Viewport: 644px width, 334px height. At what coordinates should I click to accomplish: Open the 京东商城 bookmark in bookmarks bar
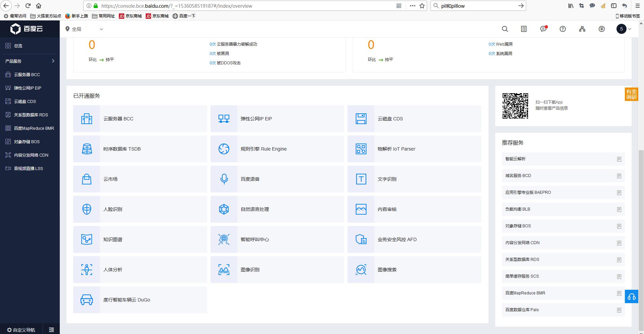point(130,16)
